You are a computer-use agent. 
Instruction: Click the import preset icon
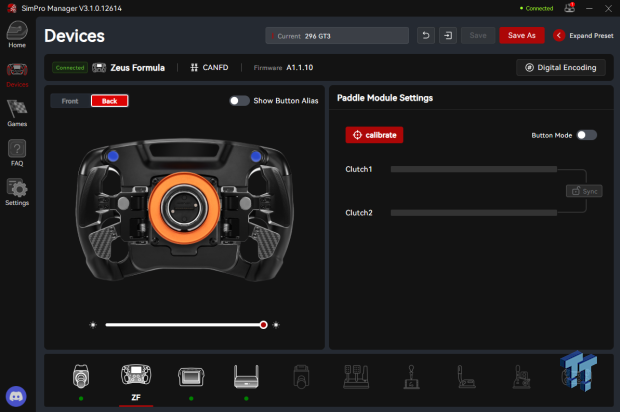pos(448,36)
